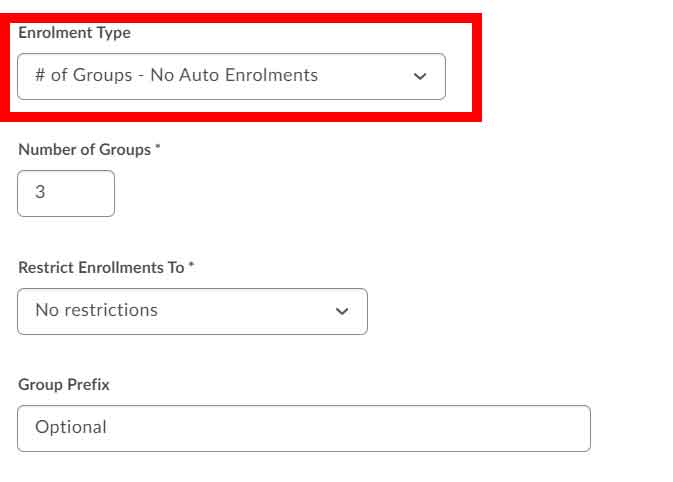
Task: Focus the Group Prefix text field
Action: click(303, 428)
